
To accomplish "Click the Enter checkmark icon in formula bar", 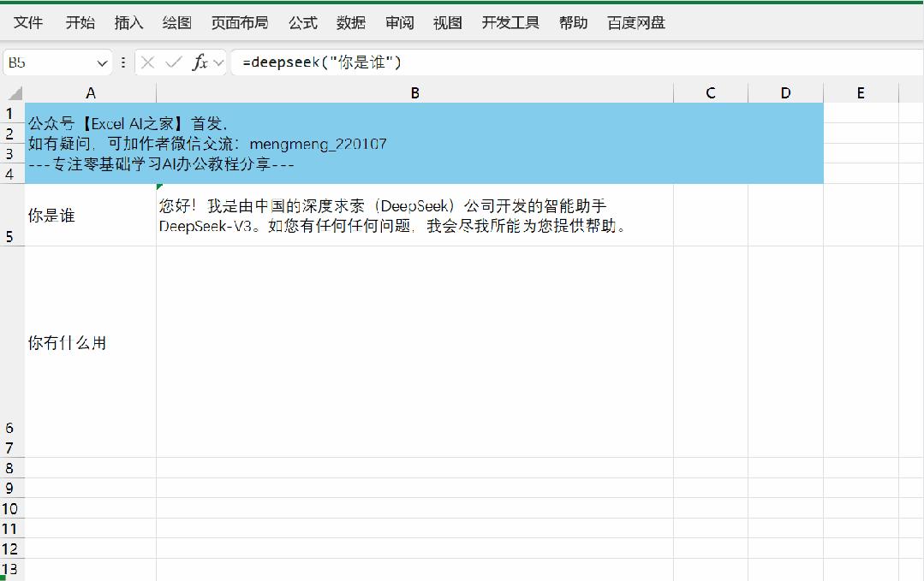I will click(171, 62).
